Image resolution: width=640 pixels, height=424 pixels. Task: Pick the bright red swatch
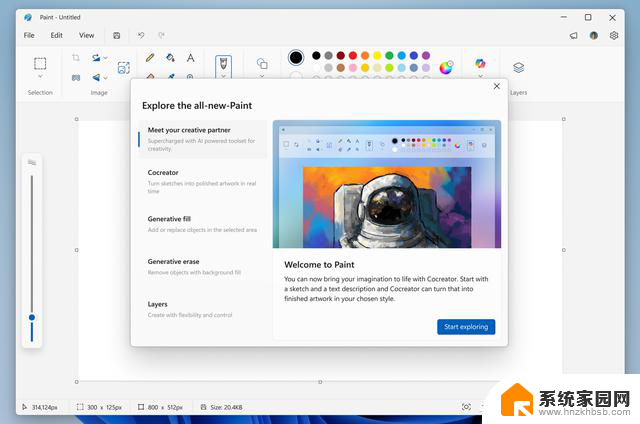point(353,55)
